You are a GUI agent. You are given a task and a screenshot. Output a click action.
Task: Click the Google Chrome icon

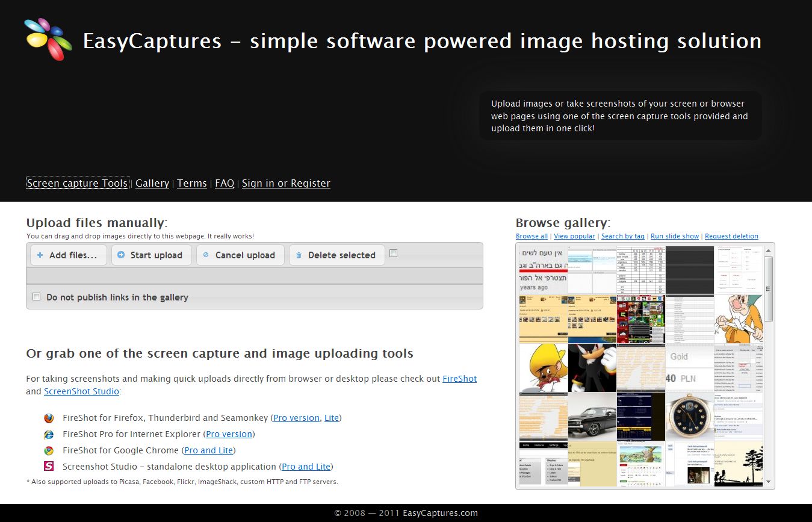(x=49, y=450)
